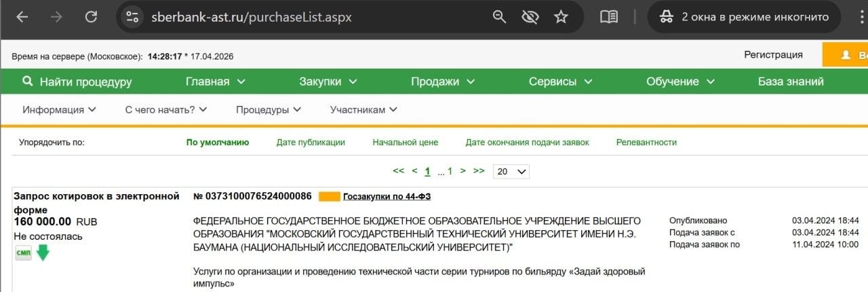Sort by Дате окончания подачи заявок
The height and width of the screenshot is (292, 868).
click(527, 143)
